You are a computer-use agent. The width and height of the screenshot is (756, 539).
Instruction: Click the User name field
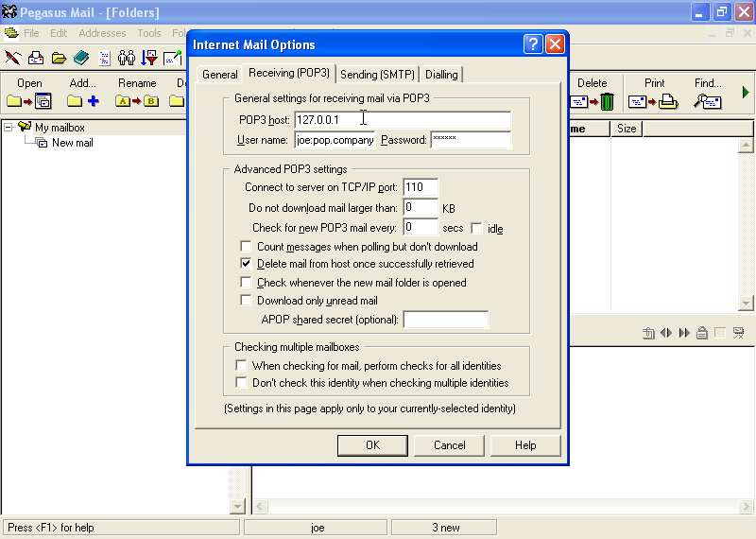click(x=335, y=140)
